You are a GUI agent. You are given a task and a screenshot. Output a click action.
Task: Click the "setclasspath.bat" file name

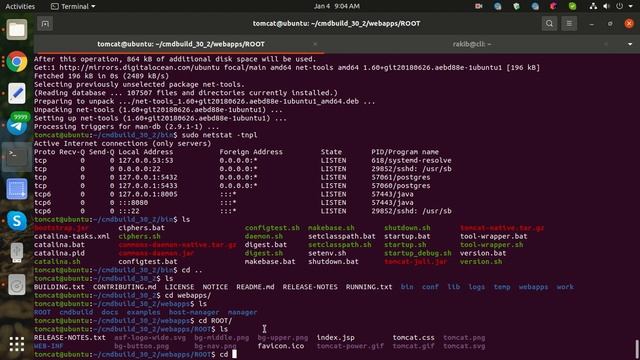[x=342, y=236]
